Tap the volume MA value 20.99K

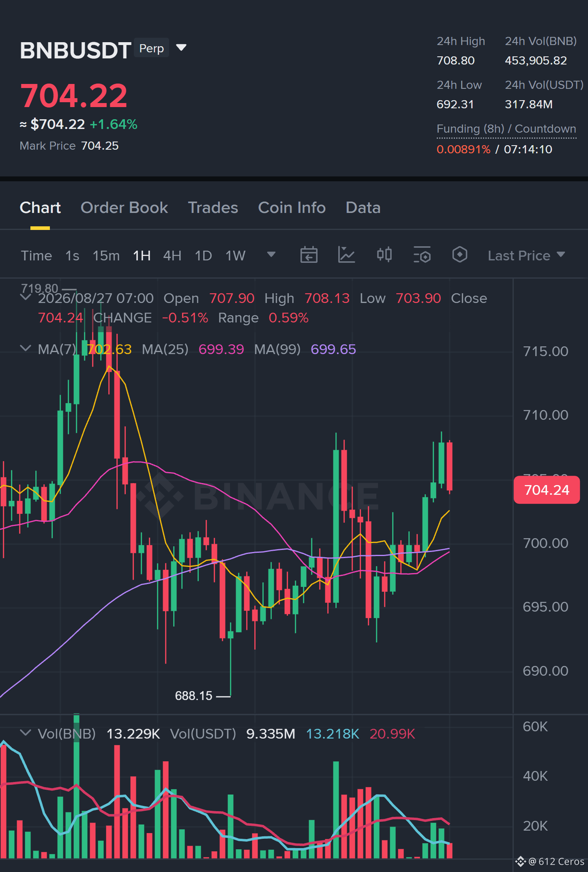coord(393,734)
